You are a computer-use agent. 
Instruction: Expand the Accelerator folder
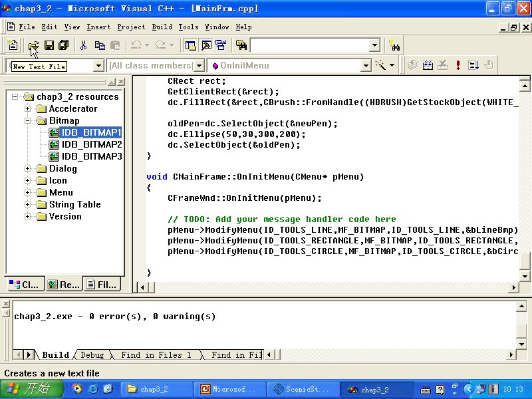tap(27, 108)
